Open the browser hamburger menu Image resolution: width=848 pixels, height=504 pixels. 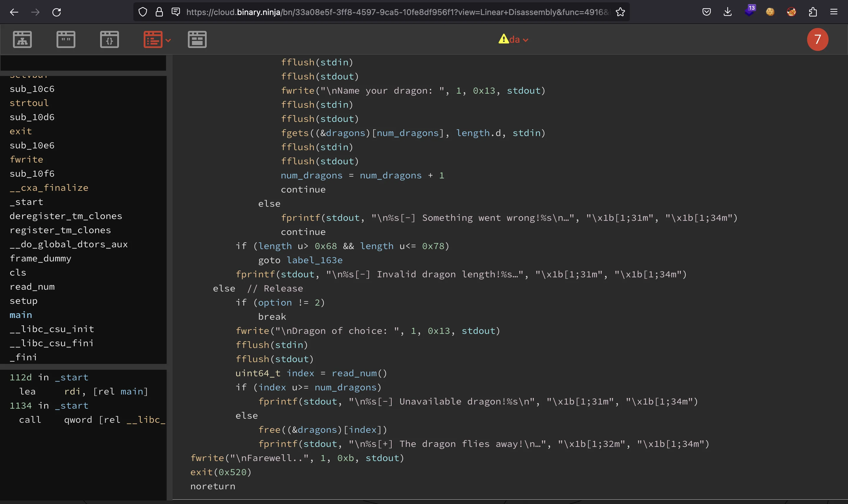[x=834, y=12]
